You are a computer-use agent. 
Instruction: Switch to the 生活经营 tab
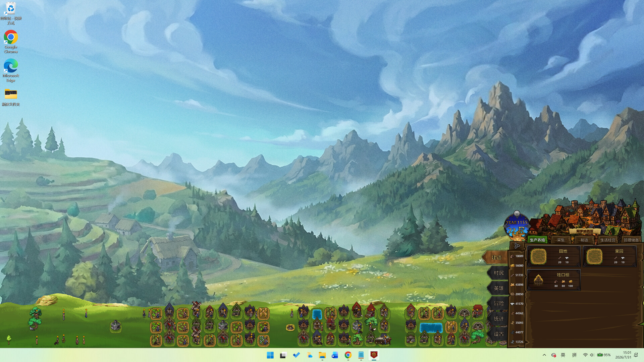[x=608, y=240]
